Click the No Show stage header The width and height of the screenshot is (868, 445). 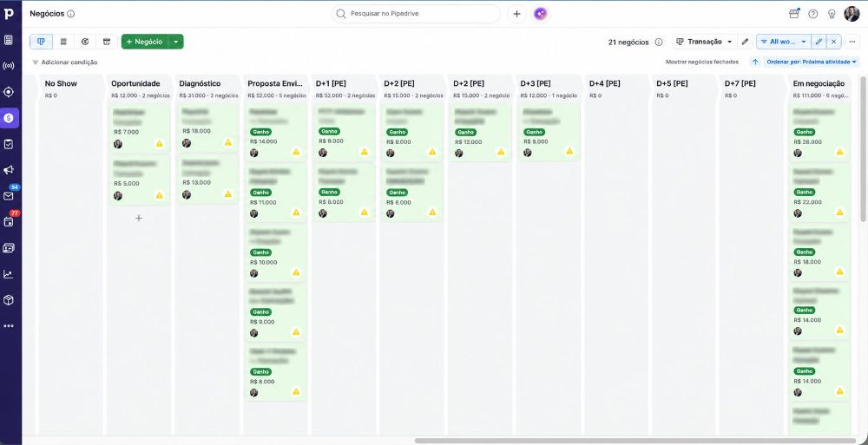click(x=61, y=83)
